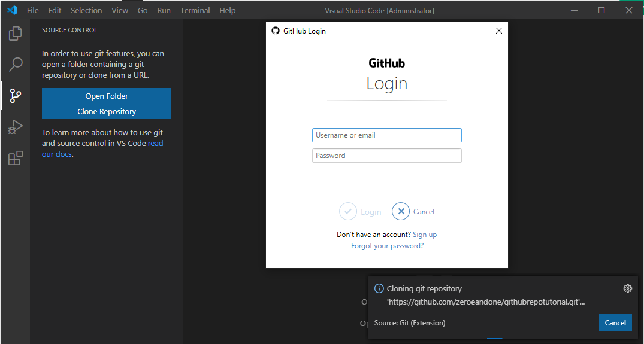Close the GitHub Login dialog
Screen dimensions: 644x344
[x=498, y=31]
